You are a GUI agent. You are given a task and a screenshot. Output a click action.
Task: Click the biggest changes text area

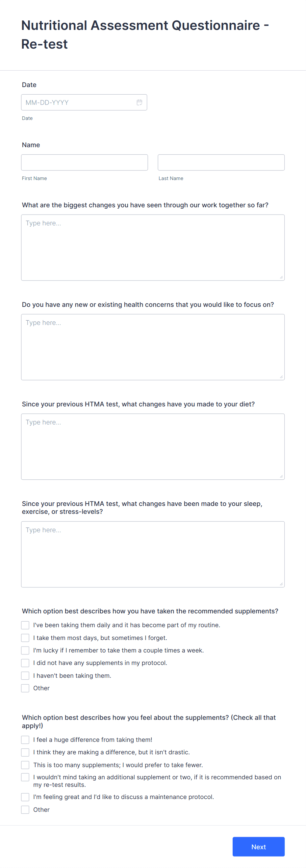153,248
